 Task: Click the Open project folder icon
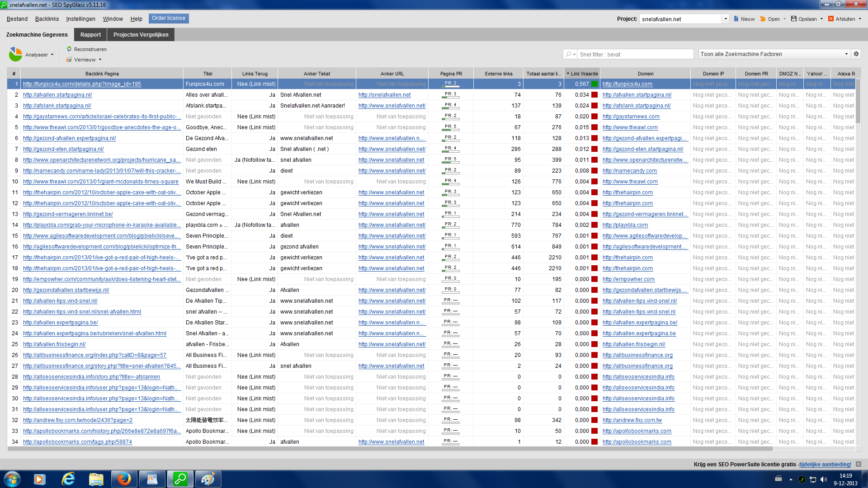click(x=763, y=19)
